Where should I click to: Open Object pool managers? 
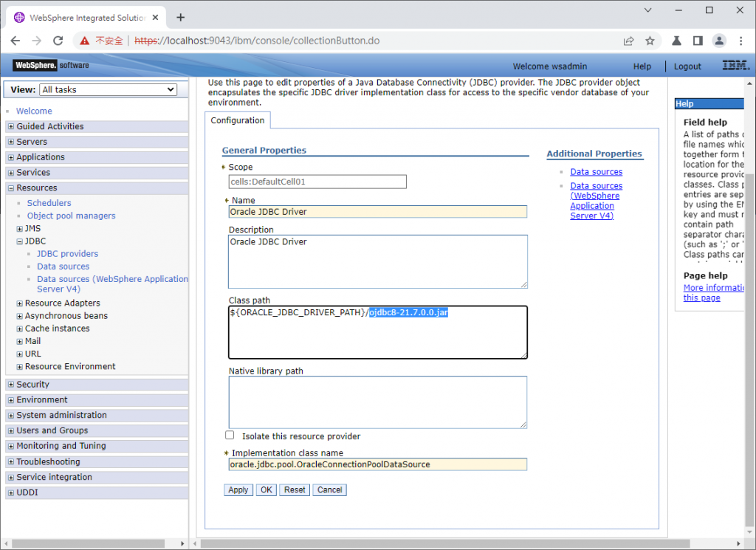pyautogui.click(x=71, y=216)
